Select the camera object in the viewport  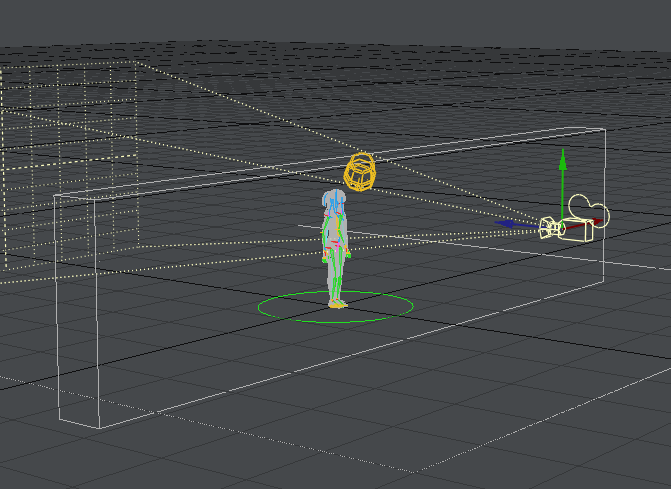pos(574,218)
